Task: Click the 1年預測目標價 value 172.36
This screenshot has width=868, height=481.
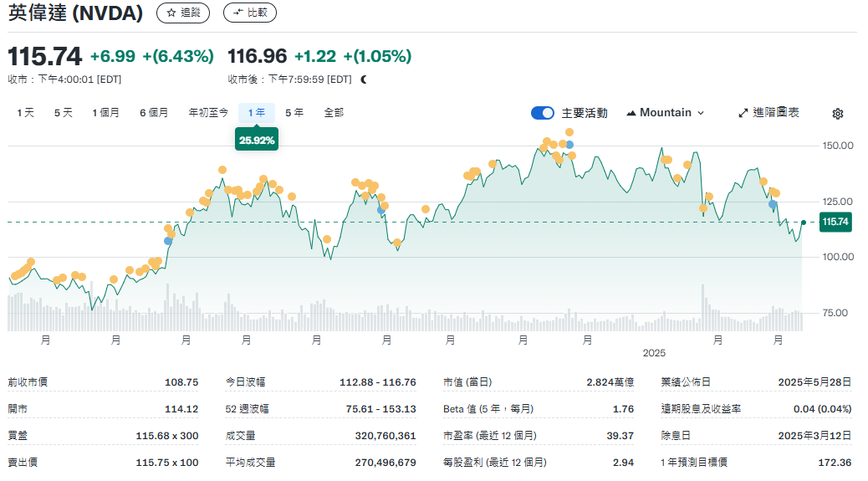Action: pos(835,463)
